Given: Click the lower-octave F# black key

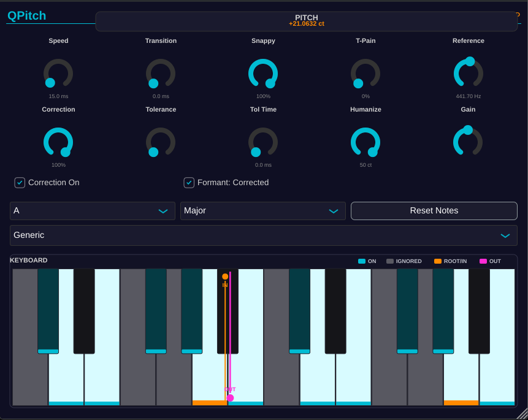Looking at the screenshot, I should point(156,311).
